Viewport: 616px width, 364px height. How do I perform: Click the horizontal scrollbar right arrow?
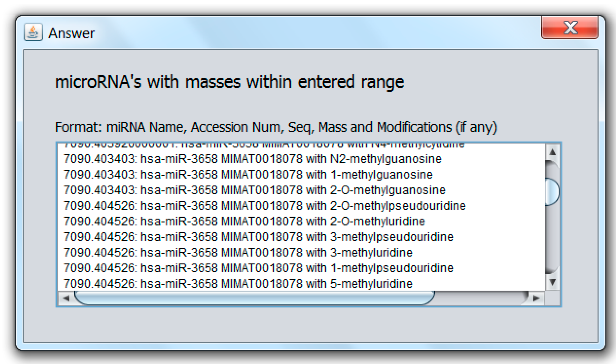click(x=536, y=298)
